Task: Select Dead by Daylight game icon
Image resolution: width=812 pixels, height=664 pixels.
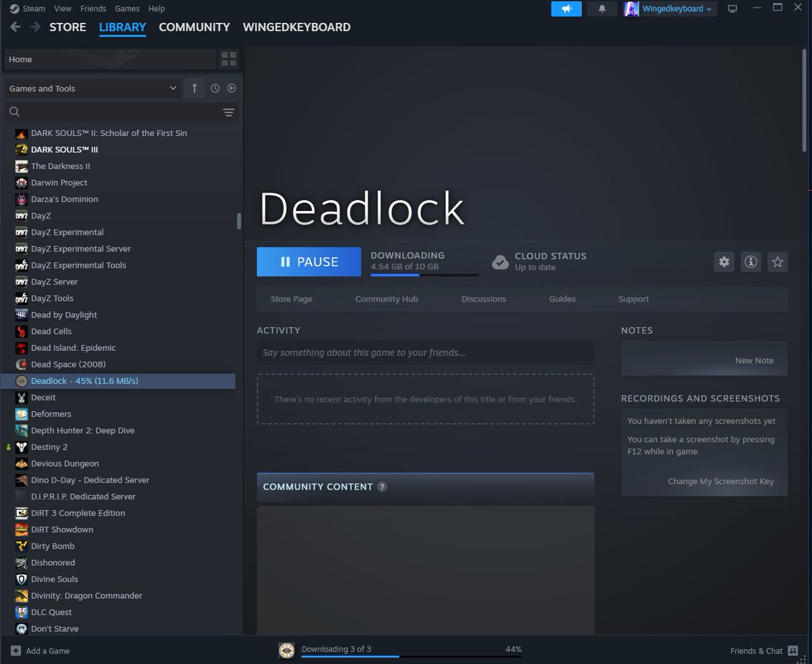Action: (x=21, y=314)
